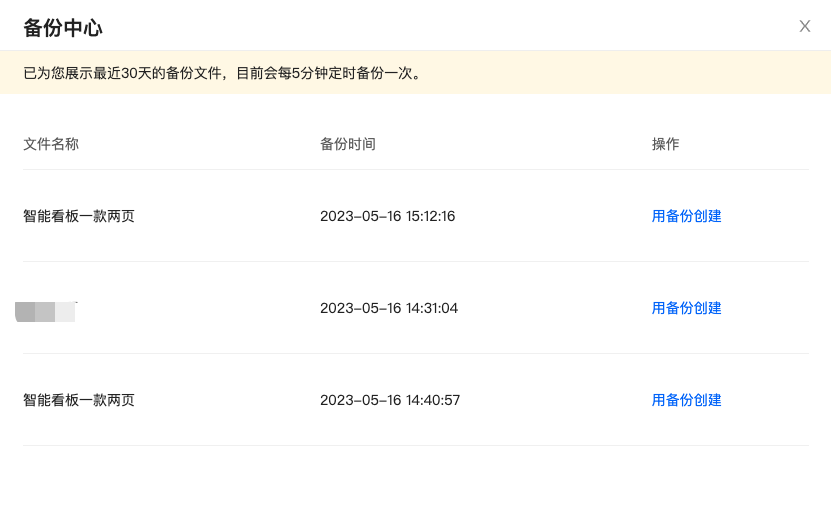The height and width of the screenshot is (524, 831).
Task: Click the timestamp 2023-05-16 14:40:57
Action: 390,400
